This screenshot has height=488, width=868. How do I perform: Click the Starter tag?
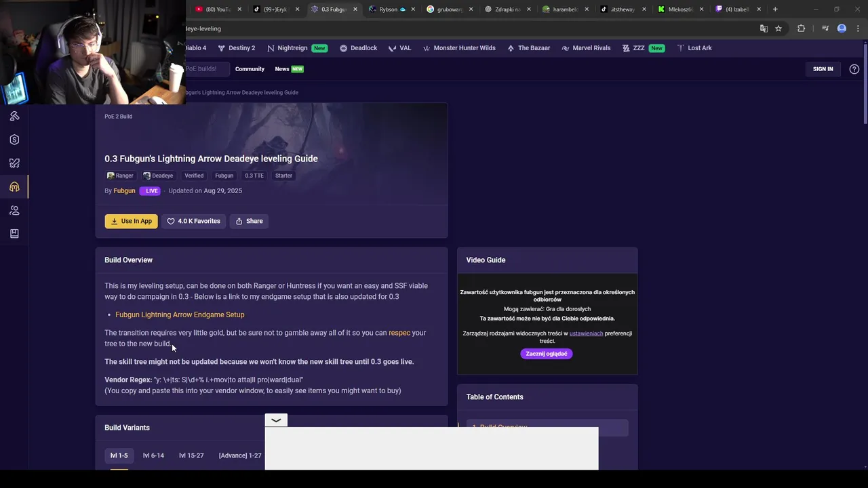pyautogui.click(x=283, y=176)
